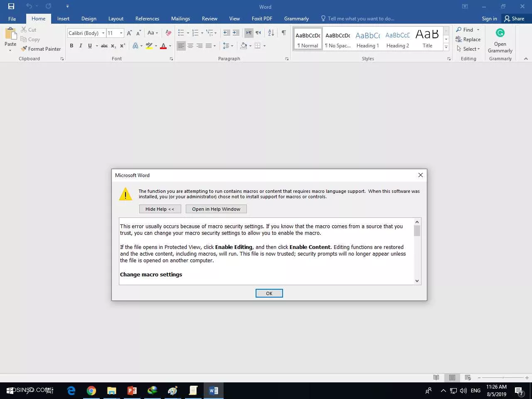Apply the Heading 1 style
Image resolution: width=532 pixels, height=399 pixels.
pos(368,39)
